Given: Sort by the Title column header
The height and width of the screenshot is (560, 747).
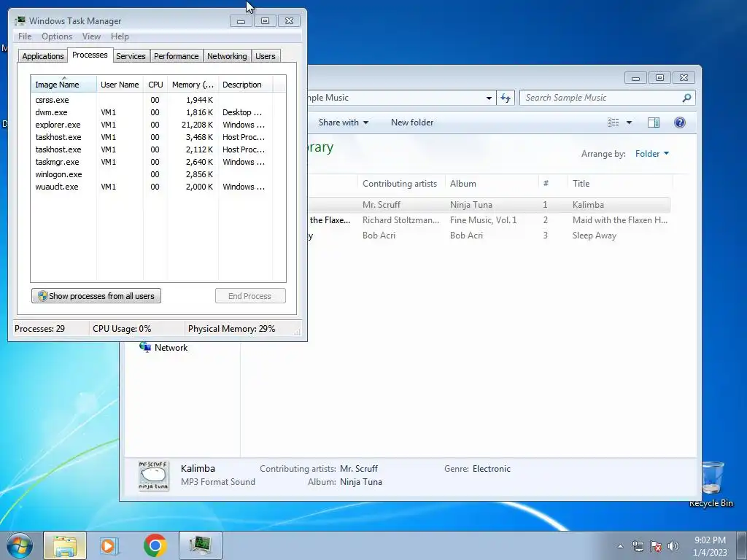Looking at the screenshot, I should pos(620,183).
